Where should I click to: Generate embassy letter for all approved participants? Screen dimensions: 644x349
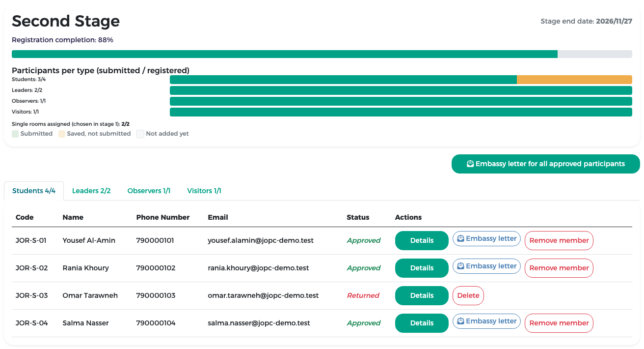coord(546,164)
